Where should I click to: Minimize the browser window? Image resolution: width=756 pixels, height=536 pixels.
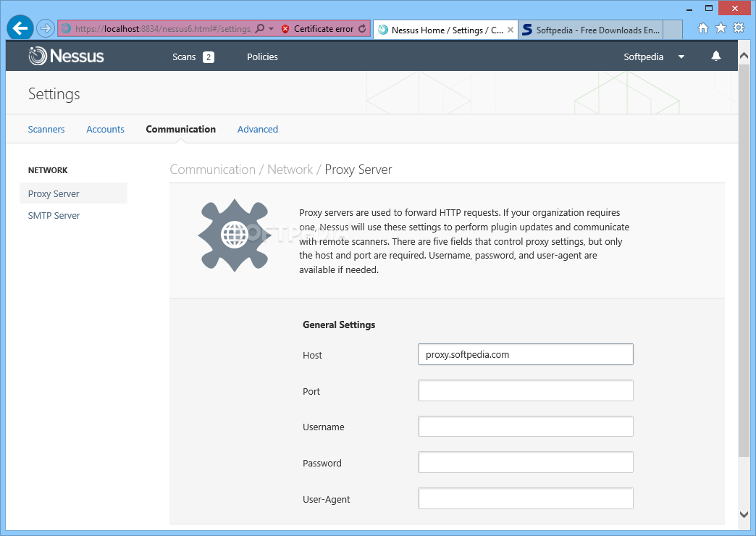689,8
